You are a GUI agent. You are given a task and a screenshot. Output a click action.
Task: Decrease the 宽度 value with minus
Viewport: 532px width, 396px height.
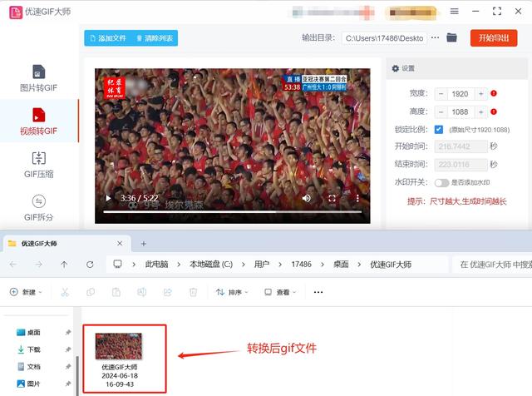pos(441,94)
